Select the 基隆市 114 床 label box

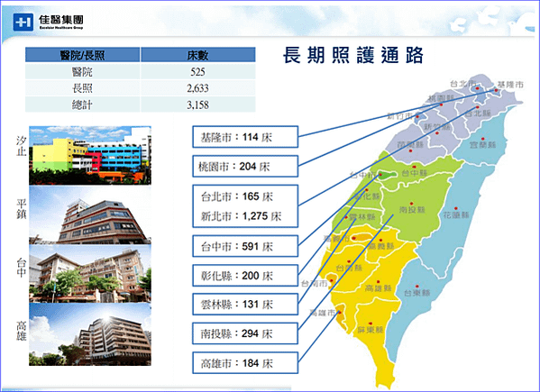(245, 137)
